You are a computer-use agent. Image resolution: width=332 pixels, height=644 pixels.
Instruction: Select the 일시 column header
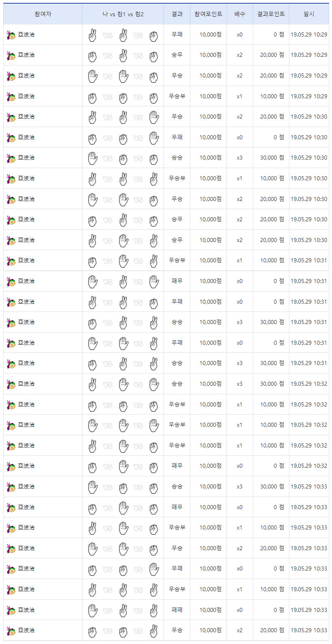coord(309,14)
